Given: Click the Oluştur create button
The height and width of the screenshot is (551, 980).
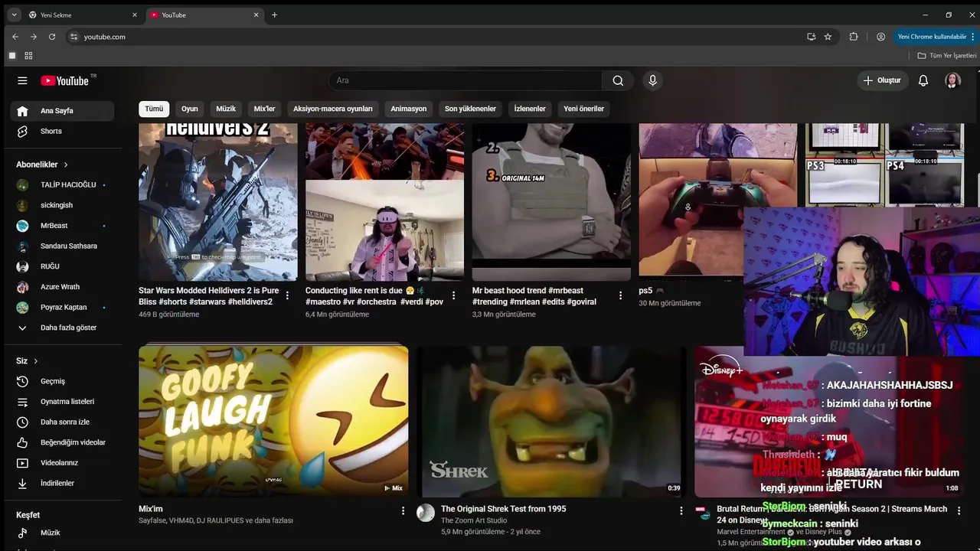Looking at the screenshot, I should pyautogui.click(x=882, y=80).
